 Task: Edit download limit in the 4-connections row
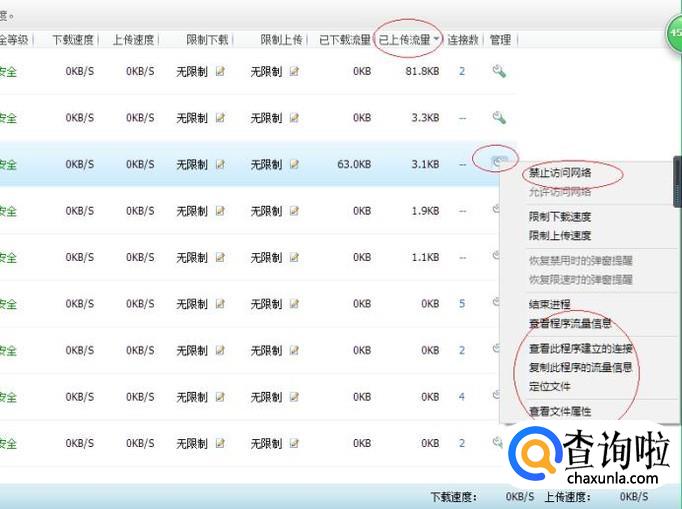tap(221, 397)
